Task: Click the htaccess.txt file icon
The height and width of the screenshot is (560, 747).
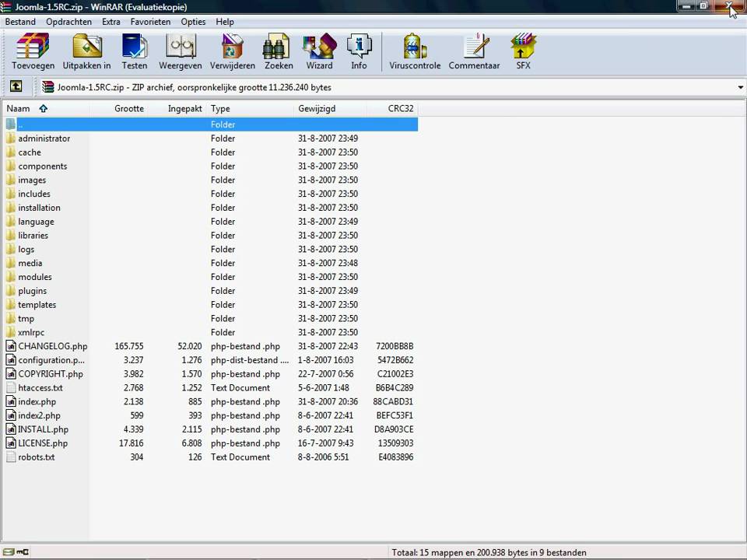Action: tap(11, 387)
